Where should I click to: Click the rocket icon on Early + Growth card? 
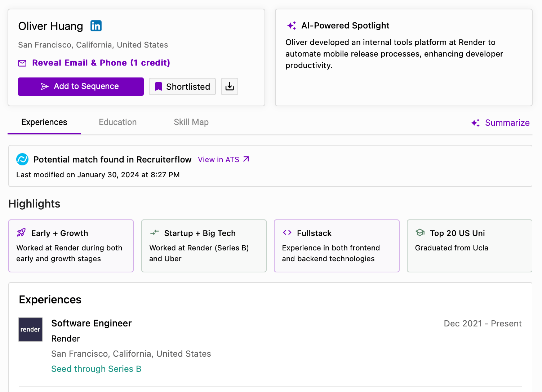coord(21,233)
